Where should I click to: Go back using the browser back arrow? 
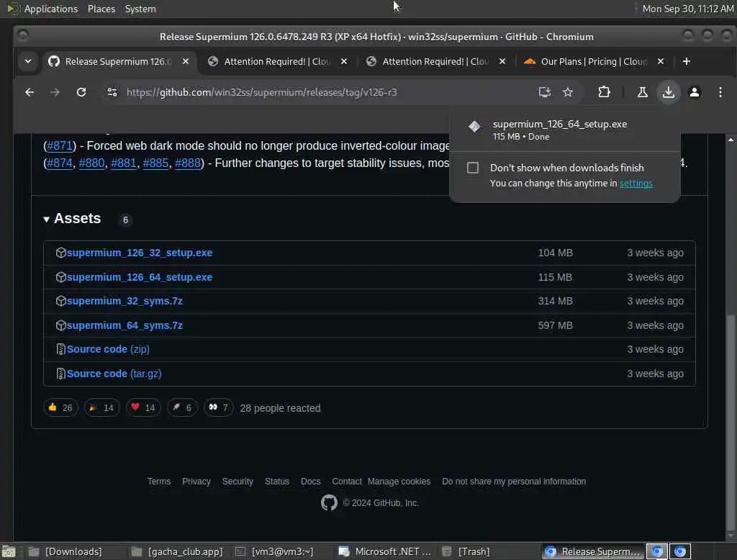pos(29,92)
